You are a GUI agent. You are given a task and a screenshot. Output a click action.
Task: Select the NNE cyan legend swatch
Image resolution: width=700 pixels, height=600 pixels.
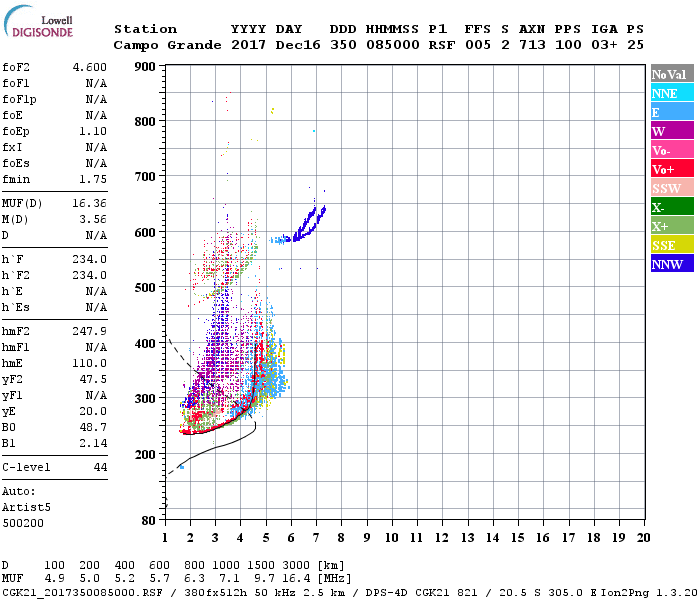672,93
